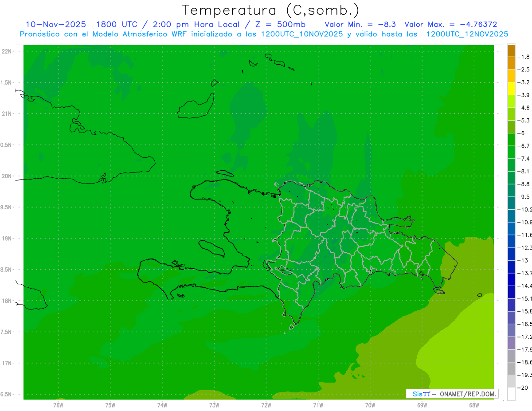Viewport: 532px width, 411px height.
Task: Pick the orange swatch between -1.8 and -2.5
Action: [x=512, y=63]
